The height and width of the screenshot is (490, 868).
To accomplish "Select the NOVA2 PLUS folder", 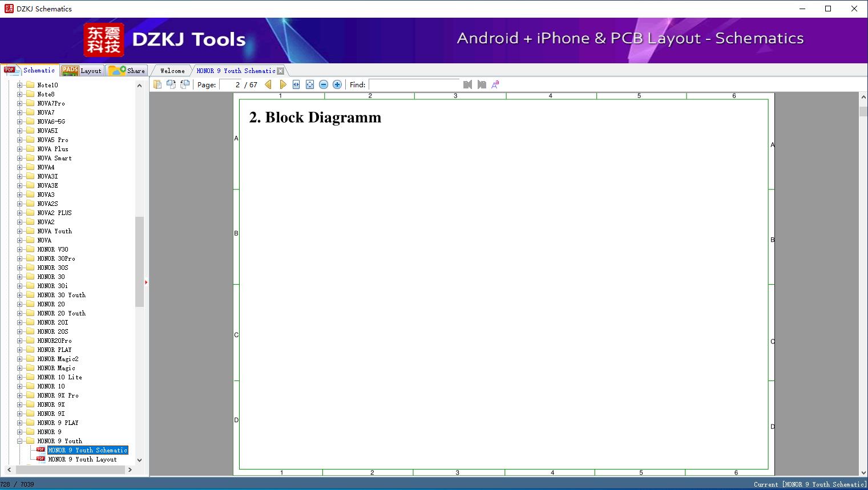I will point(54,213).
